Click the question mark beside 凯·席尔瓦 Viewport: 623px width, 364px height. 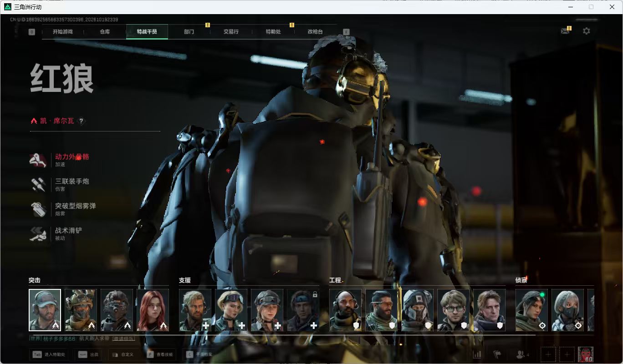click(x=82, y=121)
